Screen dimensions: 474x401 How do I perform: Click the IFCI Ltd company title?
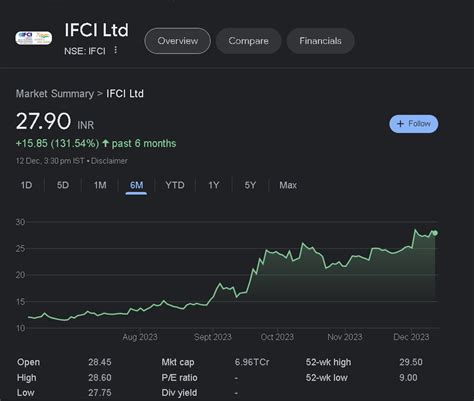pos(96,30)
